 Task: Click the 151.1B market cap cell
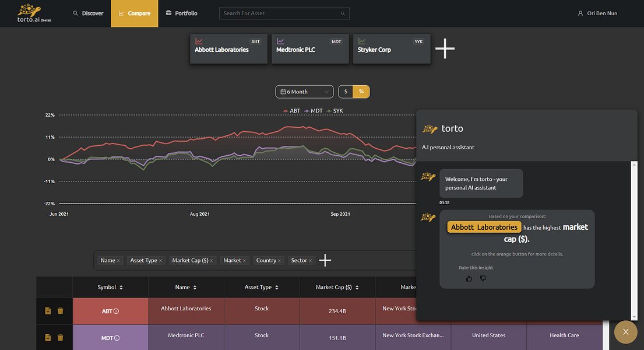(337, 338)
